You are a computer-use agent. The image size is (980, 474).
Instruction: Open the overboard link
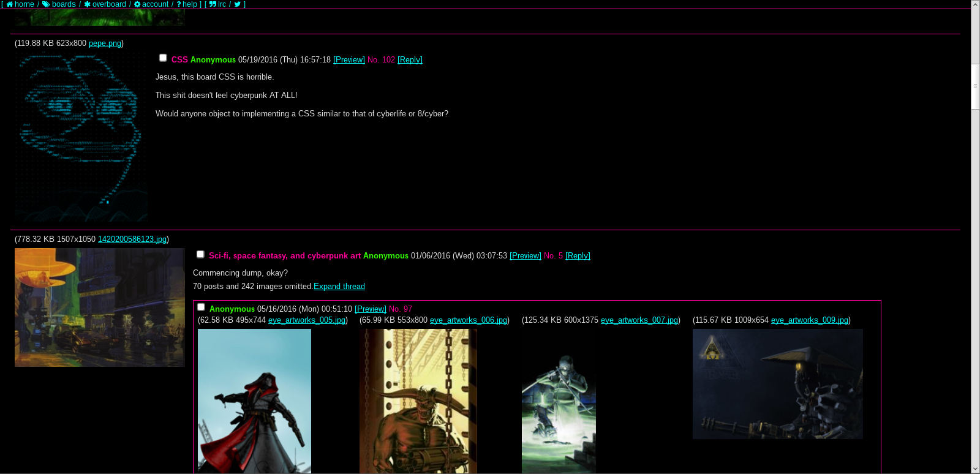coord(105,4)
